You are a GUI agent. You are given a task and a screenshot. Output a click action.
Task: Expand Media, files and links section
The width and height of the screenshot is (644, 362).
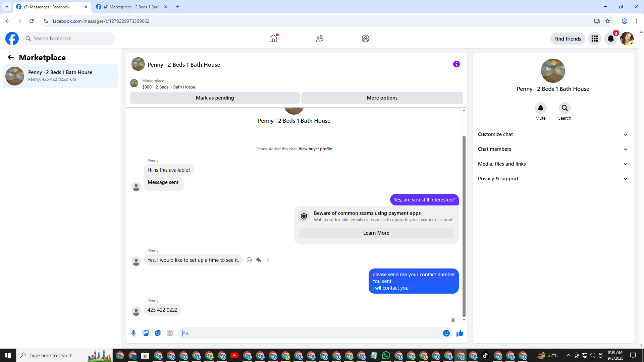coord(553,164)
